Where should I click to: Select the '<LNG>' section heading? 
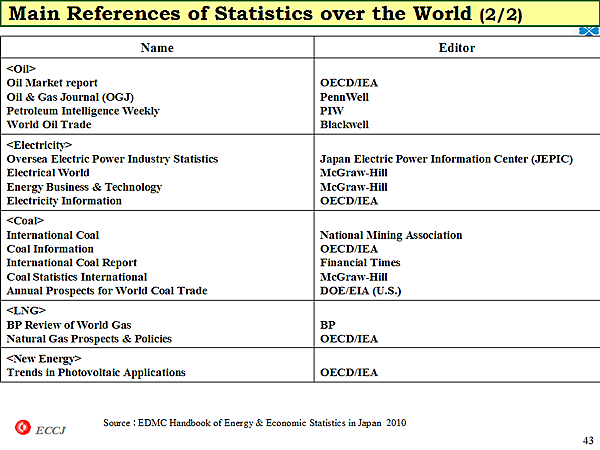[26, 311]
